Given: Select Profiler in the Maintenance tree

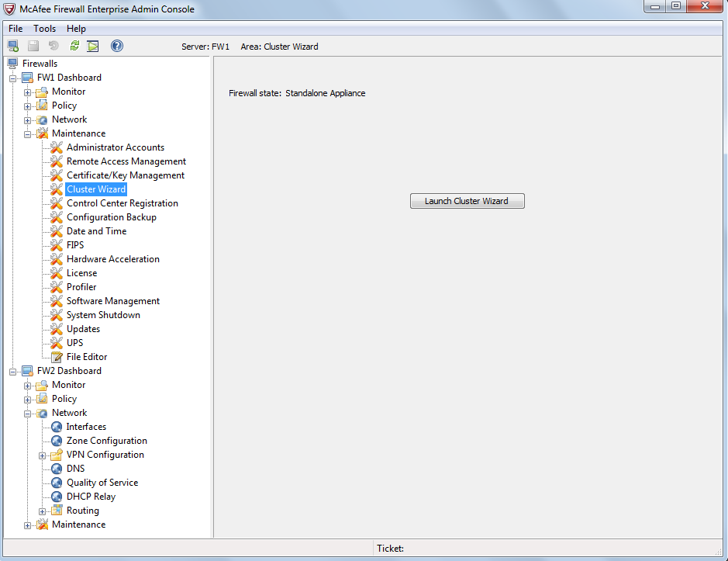Looking at the screenshot, I should tap(81, 287).
